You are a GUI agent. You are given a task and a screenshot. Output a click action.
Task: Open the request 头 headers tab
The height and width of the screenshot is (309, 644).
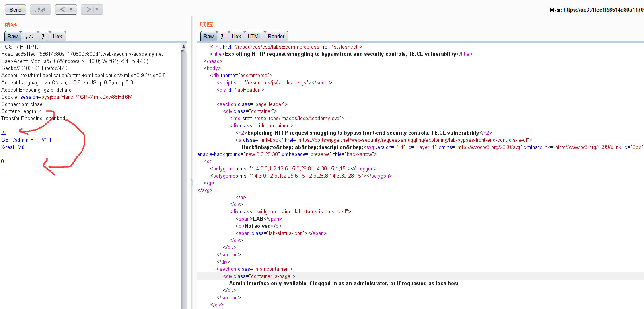point(43,36)
